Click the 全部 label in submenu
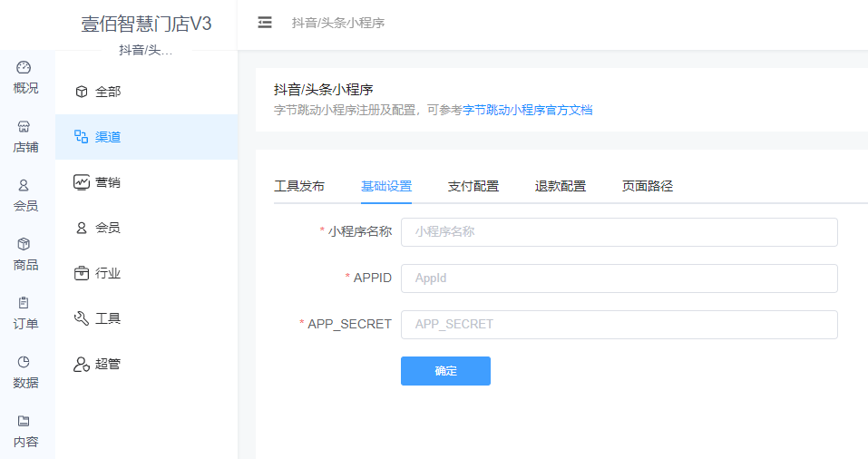Image resolution: width=868 pixels, height=459 pixels. [x=107, y=92]
